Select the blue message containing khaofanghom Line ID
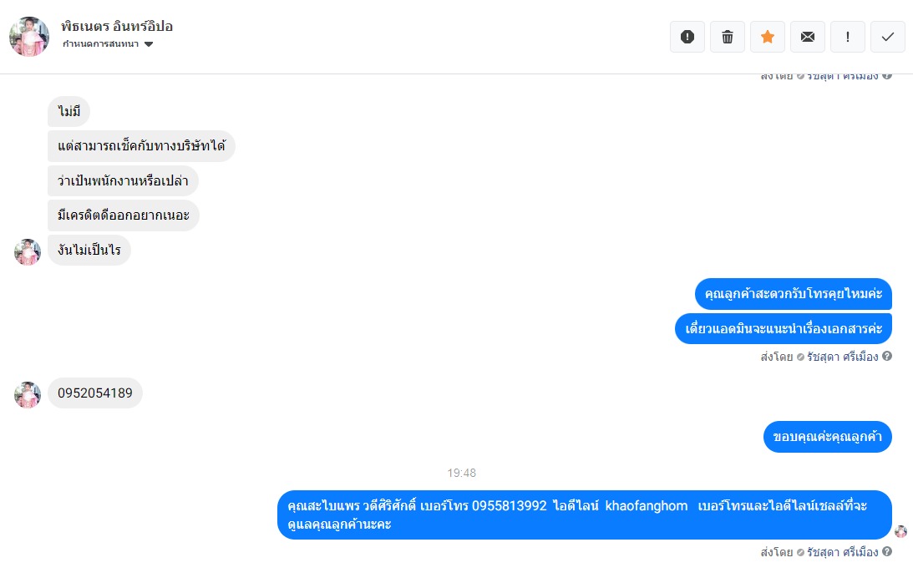The height and width of the screenshot is (588, 913). pyautogui.click(x=585, y=514)
